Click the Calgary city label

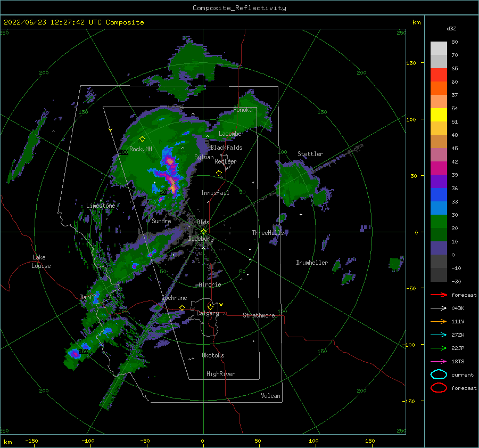pos(208,313)
